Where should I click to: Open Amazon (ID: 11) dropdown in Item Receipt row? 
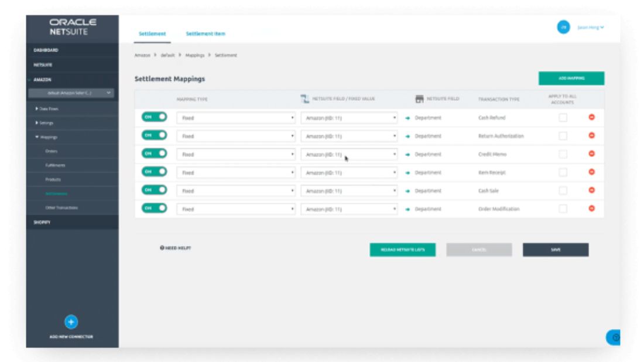[349, 173]
